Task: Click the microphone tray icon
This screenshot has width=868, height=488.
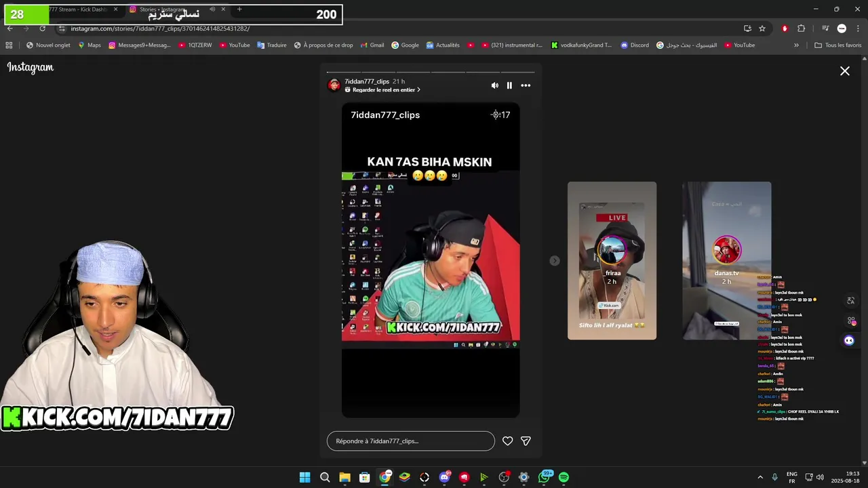Action: coord(775,477)
